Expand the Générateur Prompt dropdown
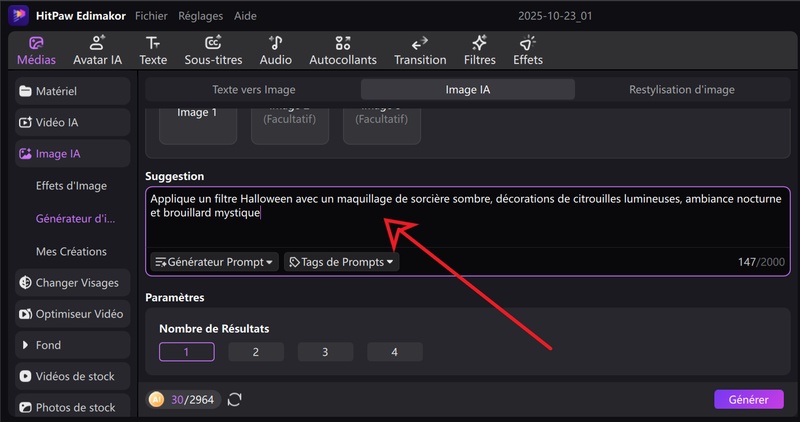Image resolution: width=800 pixels, height=422 pixels. (x=214, y=262)
